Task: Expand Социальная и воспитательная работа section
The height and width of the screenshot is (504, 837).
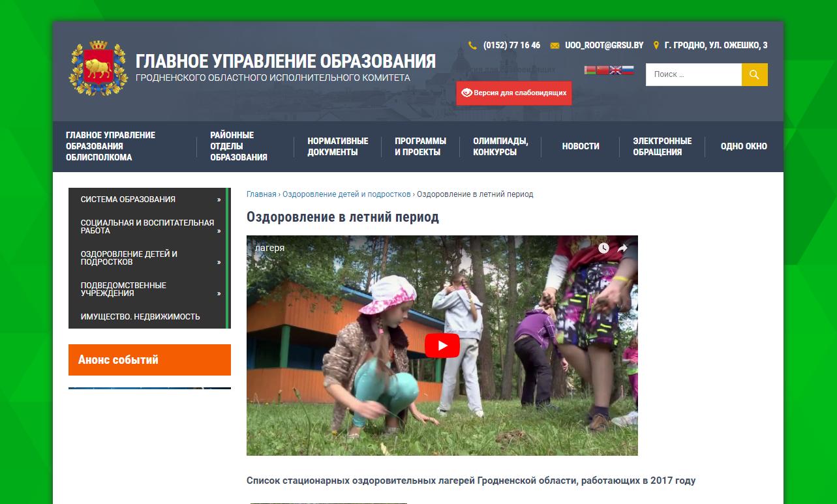Action: pos(149,226)
